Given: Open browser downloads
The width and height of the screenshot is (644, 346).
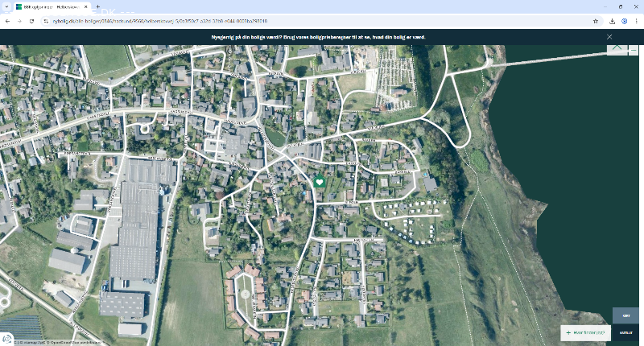Looking at the screenshot, I should tap(613, 21).
